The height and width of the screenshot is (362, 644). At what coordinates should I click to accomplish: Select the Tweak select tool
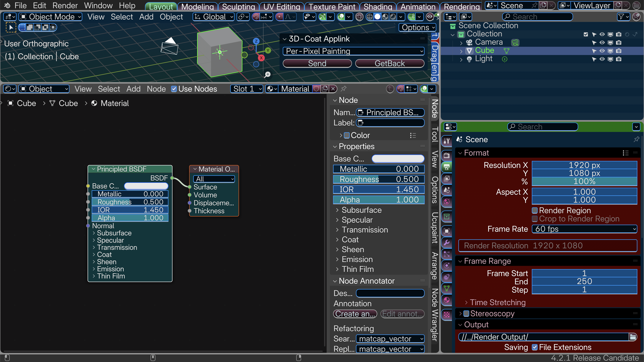(11, 27)
